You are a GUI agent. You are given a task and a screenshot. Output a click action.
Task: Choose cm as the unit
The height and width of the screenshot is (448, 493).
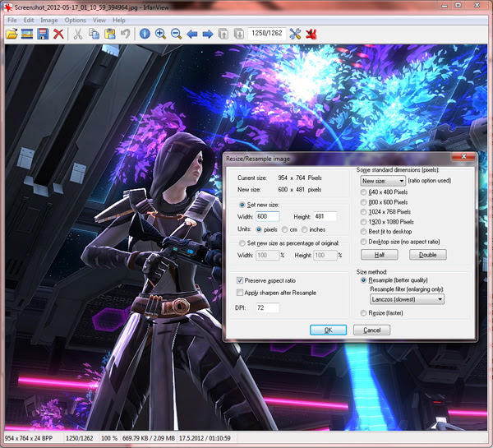pyautogui.click(x=284, y=229)
